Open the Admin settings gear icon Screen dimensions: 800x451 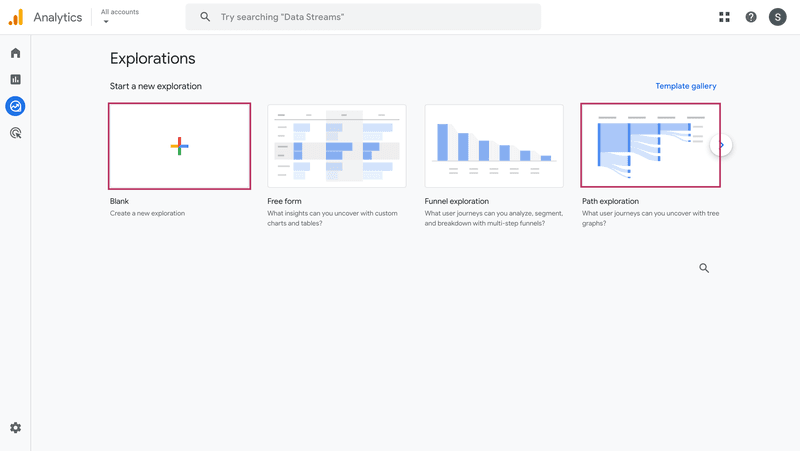[15, 428]
